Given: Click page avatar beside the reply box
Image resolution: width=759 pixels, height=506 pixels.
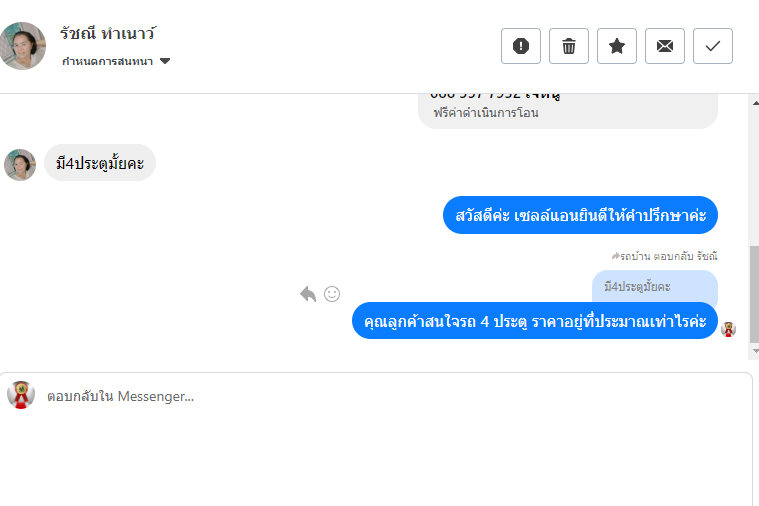Looking at the screenshot, I should pyautogui.click(x=21, y=395).
